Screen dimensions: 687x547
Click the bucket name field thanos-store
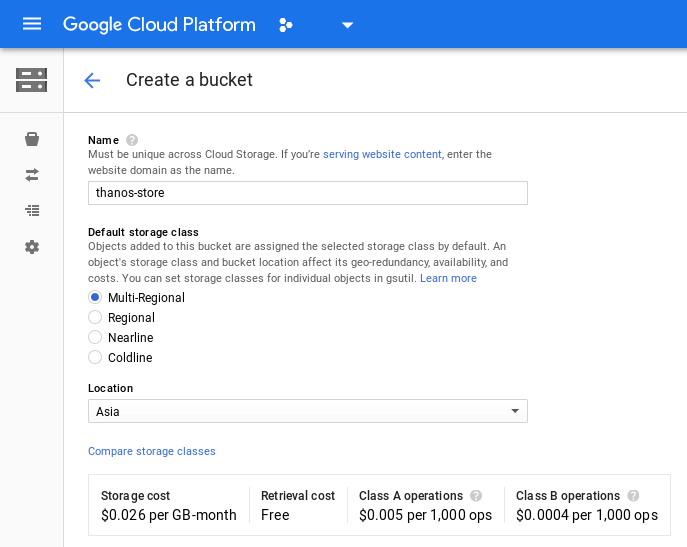click(x=307, y=192)
